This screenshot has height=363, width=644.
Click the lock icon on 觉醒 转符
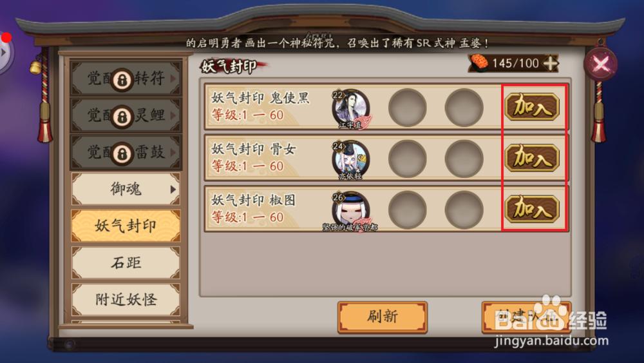pyautogui.click(x=122, y=79)
